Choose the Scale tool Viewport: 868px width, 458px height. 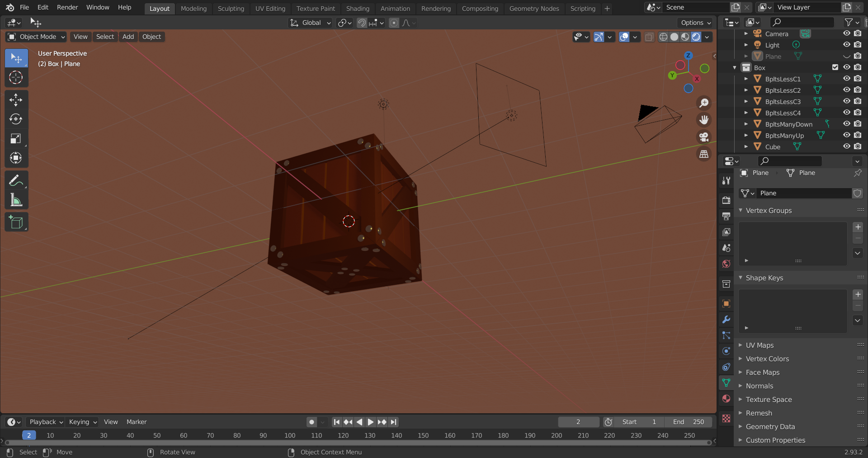(16, 138)
